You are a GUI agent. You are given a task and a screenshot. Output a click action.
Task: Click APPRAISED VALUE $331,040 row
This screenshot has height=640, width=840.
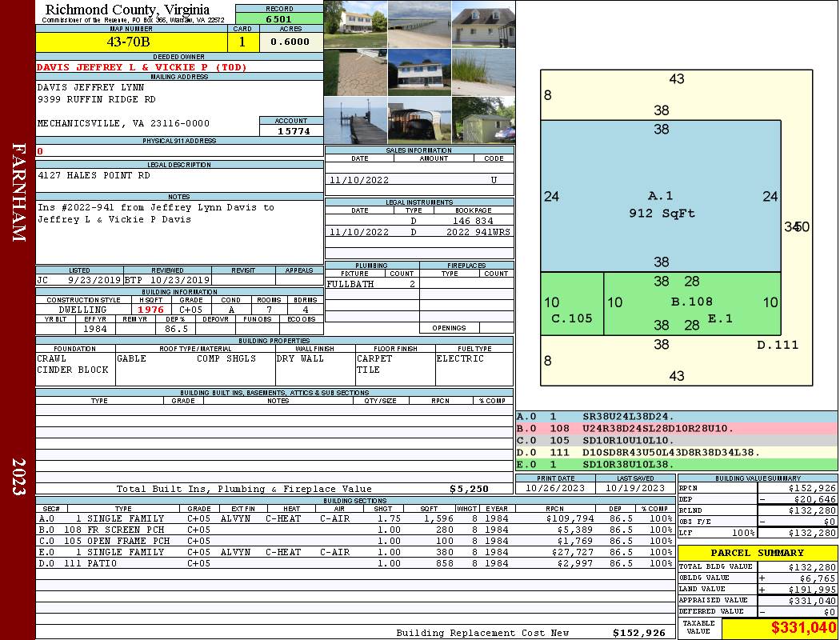(x=758, y=600)
